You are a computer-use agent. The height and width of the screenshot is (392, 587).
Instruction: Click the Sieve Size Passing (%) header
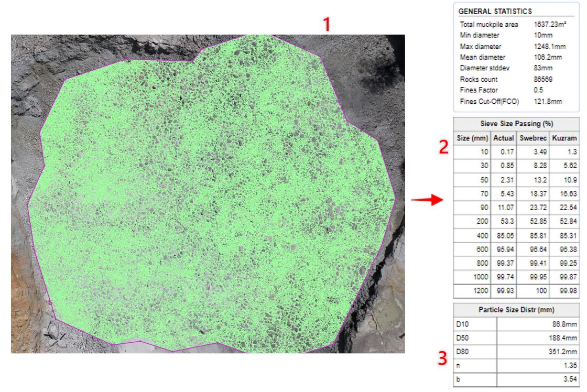tap(516, 124)
